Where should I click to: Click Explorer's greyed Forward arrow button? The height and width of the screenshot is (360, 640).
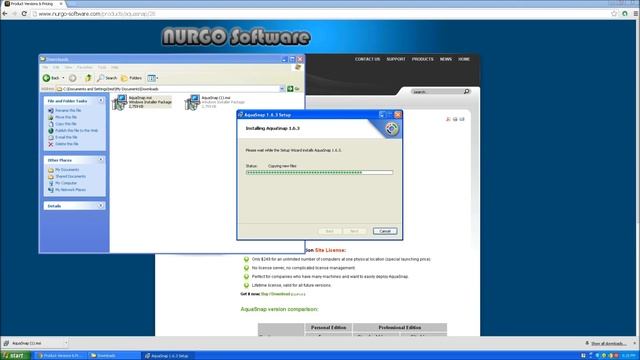pyautogui.click(x=72, y=78)
